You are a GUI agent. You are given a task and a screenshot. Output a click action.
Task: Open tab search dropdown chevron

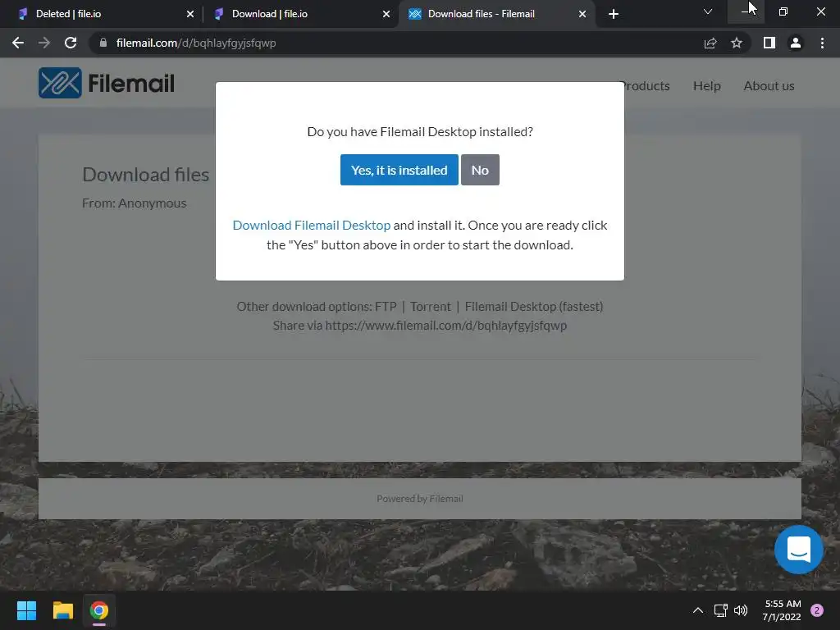708,11
